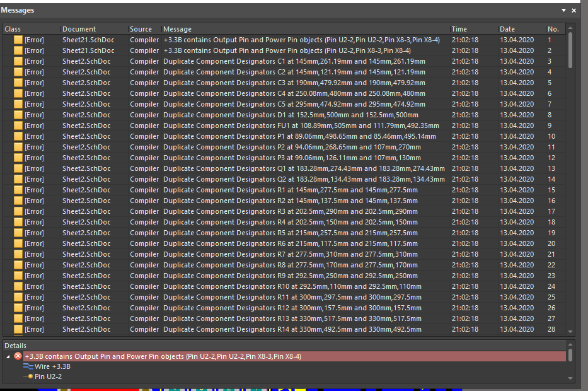Click the error icon of Duplicate Designators FU1 row
This screenshot has width=588, height=391.
[x=18, y=125]
